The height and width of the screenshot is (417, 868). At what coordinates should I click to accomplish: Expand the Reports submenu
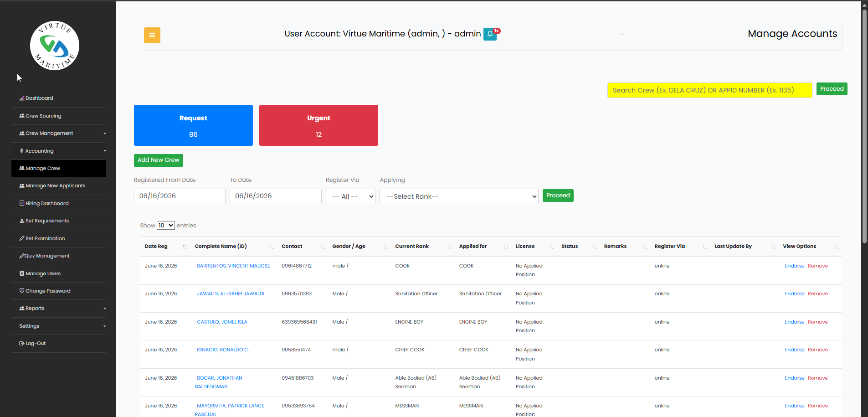click(59, 309)
